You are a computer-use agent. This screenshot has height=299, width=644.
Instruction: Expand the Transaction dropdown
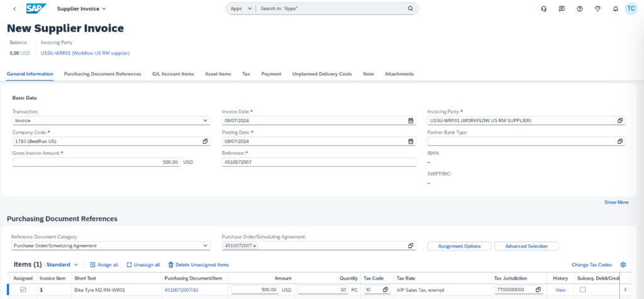206,120
